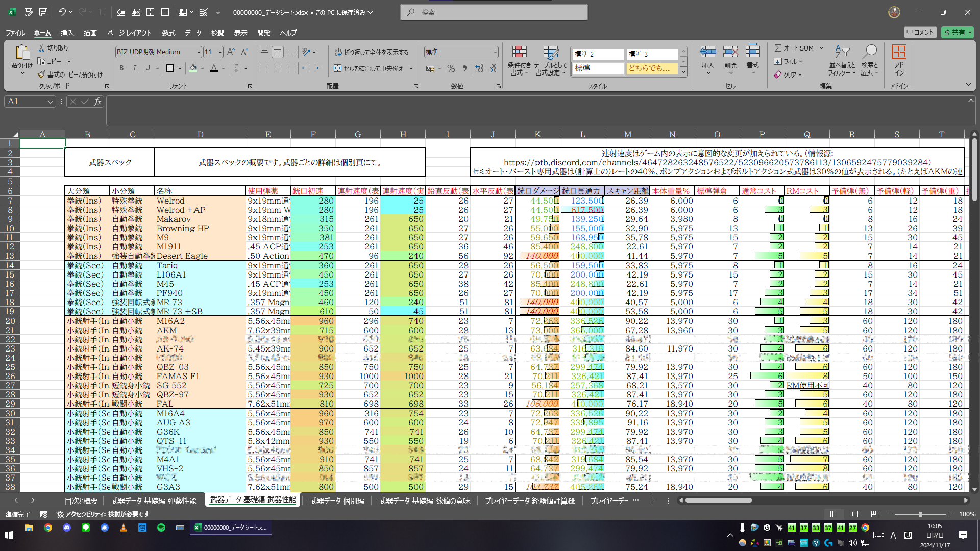Click the コメント button
980x551 pixels.
pos(920,32)
